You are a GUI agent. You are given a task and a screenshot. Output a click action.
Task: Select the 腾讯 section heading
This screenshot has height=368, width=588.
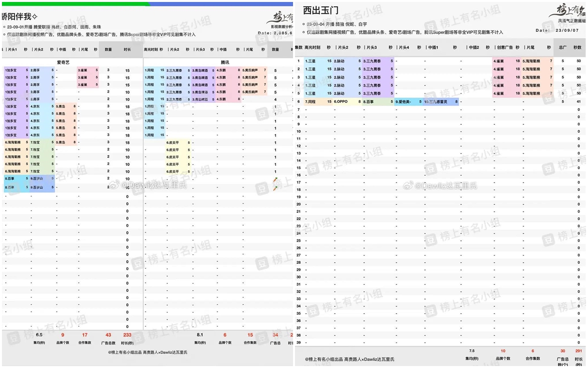pos(225,62)
